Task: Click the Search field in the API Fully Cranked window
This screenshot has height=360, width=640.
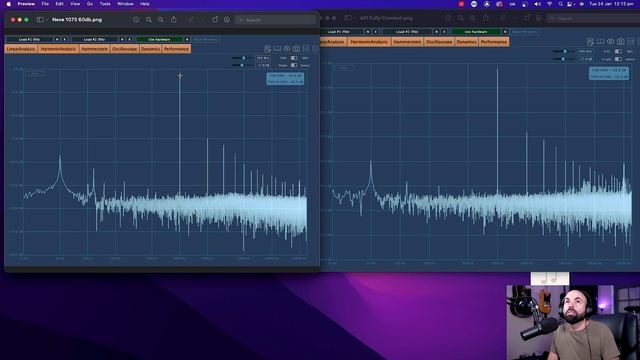Action: pos(593,18)
